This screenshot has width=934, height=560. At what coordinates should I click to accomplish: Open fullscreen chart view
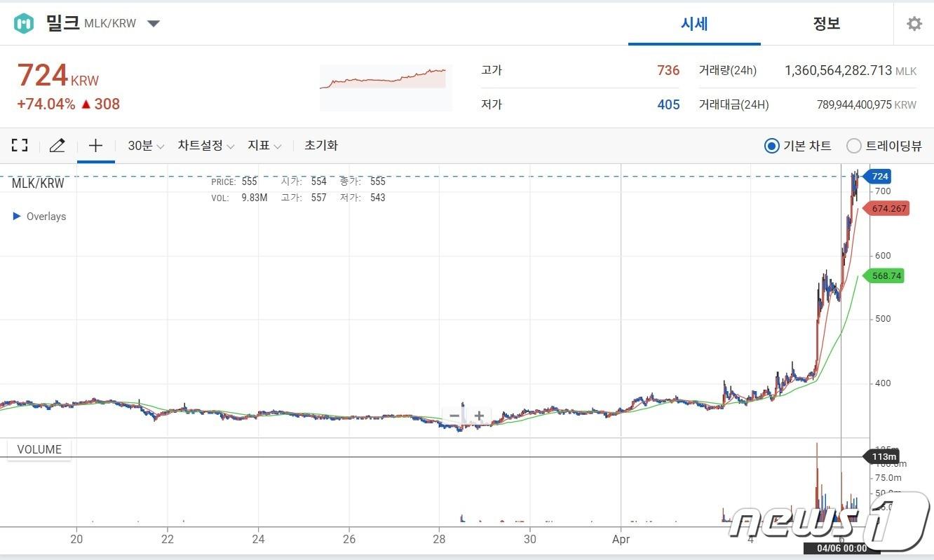[19, 145]
